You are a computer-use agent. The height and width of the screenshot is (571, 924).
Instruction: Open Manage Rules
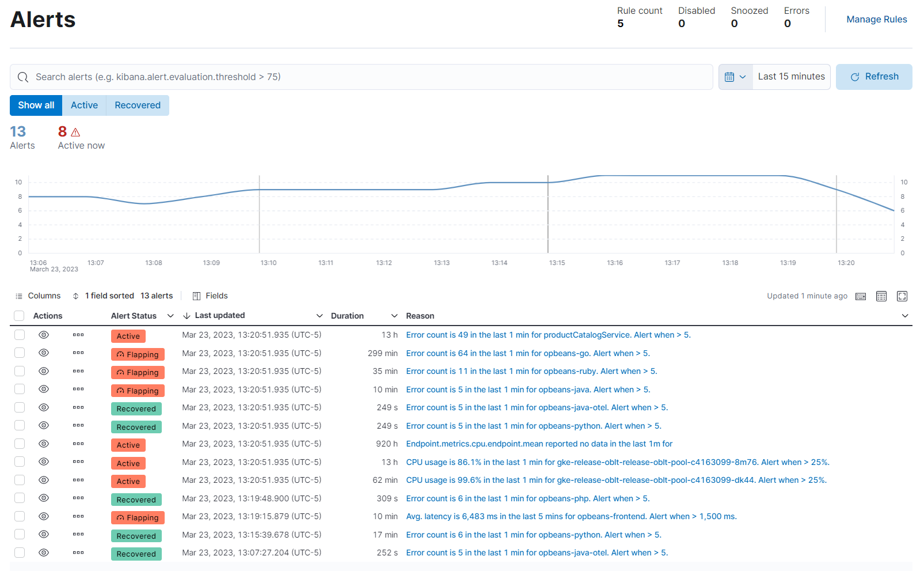click(876, 19)
